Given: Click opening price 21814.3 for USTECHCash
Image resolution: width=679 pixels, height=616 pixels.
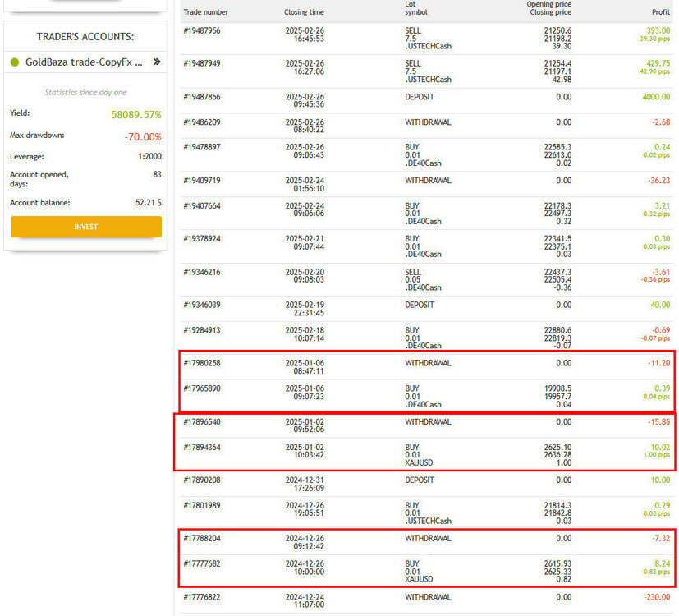Looking at the screenshot, I should coord(557,506).
